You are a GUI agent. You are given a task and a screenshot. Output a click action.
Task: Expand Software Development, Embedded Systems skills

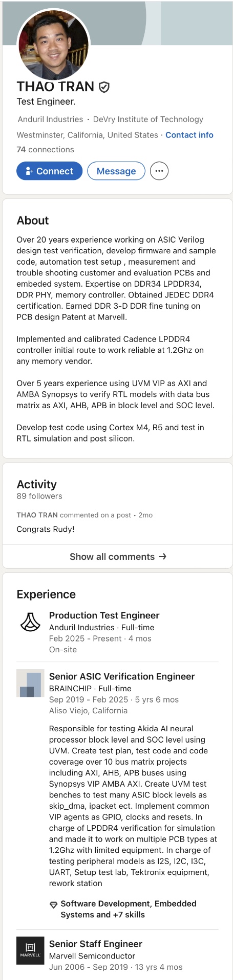click(129, 909)
